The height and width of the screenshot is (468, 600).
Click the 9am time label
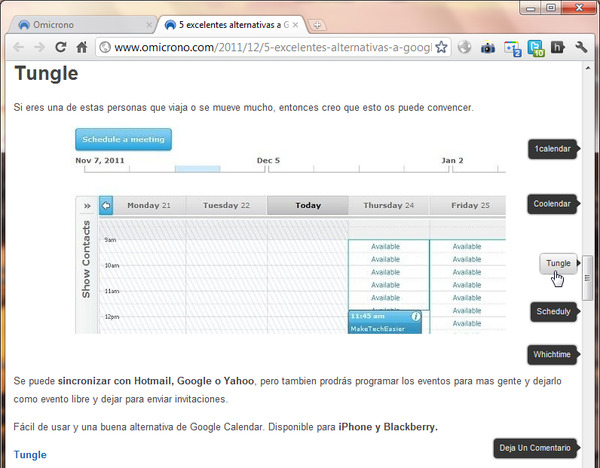[x=110, y=240]
